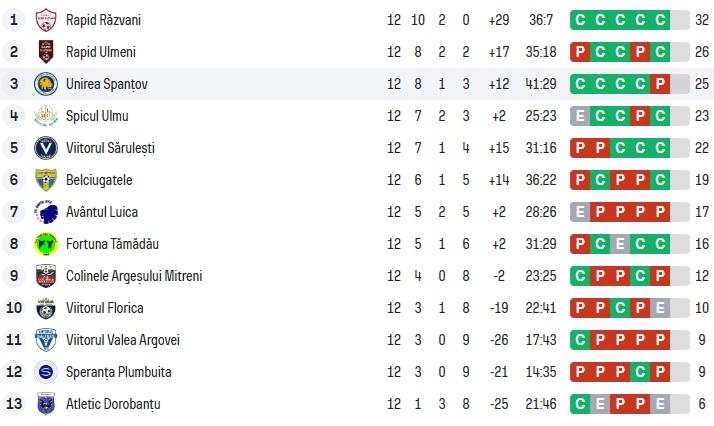Click Rapid Răzvani team crest icon
This screenshot has height=426, width=714.
coord(46,19)
